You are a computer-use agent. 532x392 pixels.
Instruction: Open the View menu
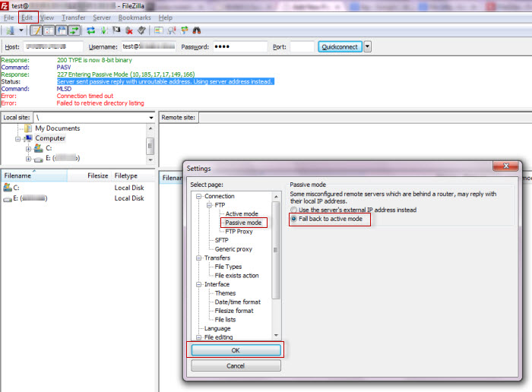(x=47, y=17)
